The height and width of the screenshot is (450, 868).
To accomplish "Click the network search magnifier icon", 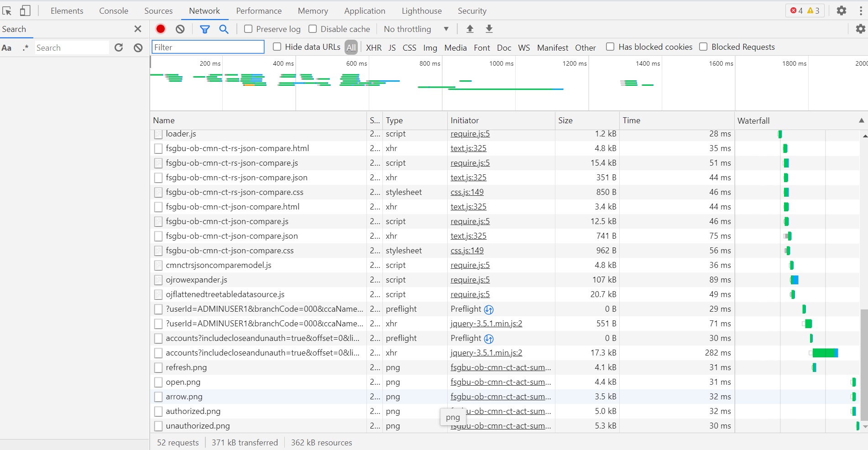I will (x=224, y=29).
